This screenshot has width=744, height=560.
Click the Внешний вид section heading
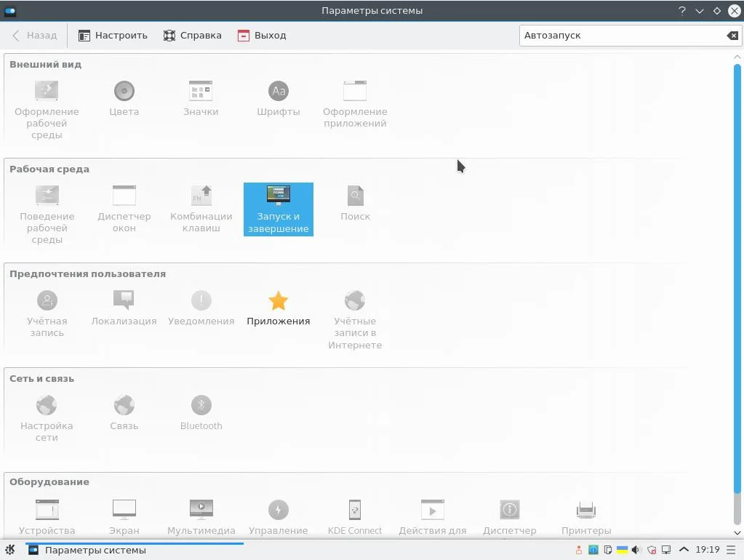pos(46,64)
